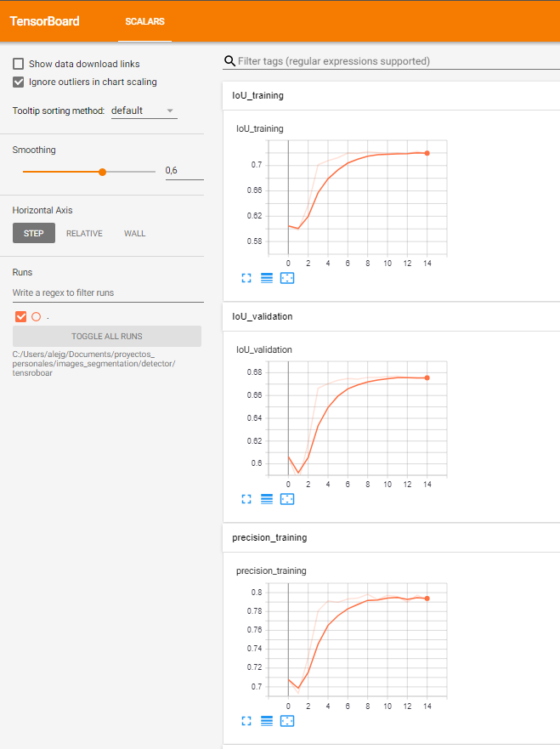Click the Smoothing value field showing 0,6
560x749 pixels.
pos(184,171)
